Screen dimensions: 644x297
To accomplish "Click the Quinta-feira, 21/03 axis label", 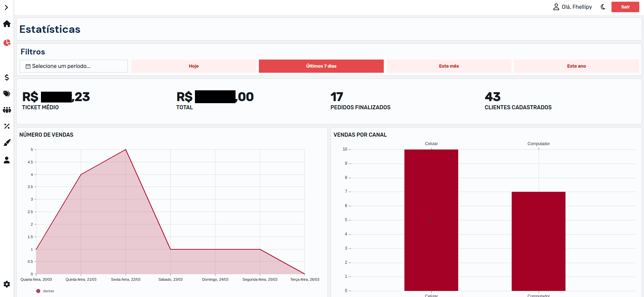I will tap(81, 279).
